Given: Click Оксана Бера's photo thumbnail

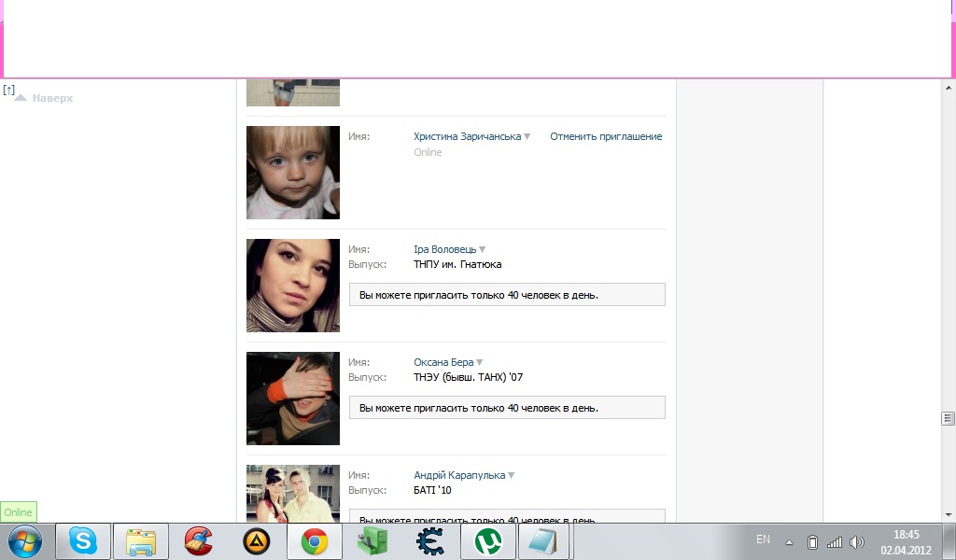Looking at the screenshot, I should click(292, 398).
